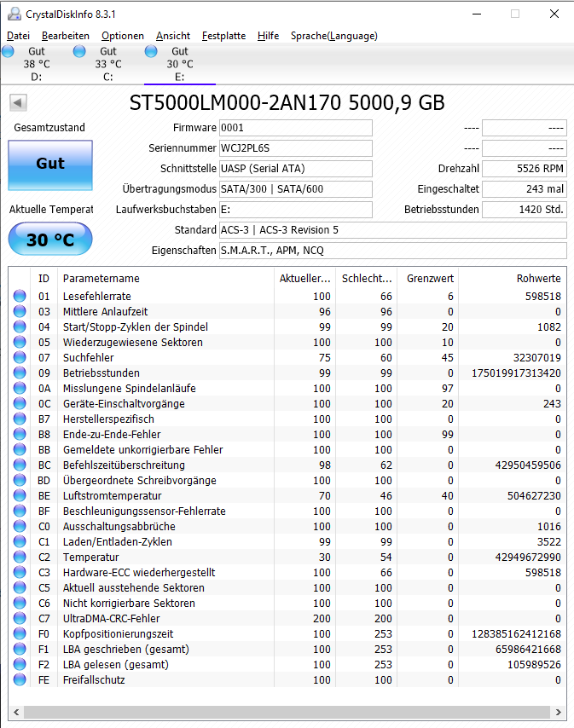574x728 pixels.
Task: Select the Nicht korrigierbare Sektoren row text
Action: [129, 603]
